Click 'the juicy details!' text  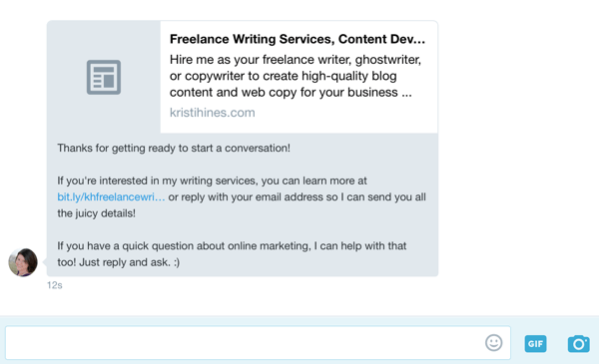point(96,213)
